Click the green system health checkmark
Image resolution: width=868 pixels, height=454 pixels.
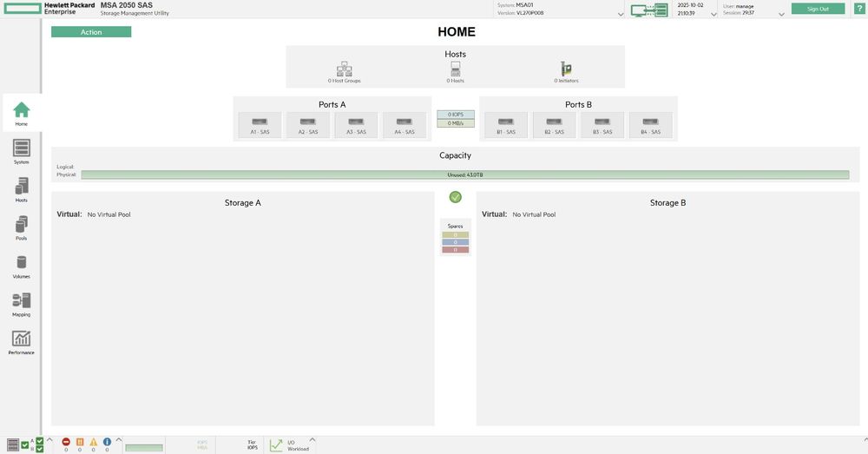coord(456,197)
